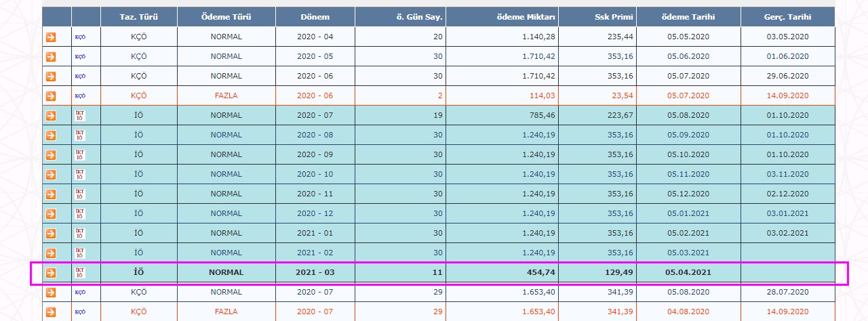This screenshot has width=868, height=321.
Task: Open the FAZLA 2020 - 06 row arrow icon
Action: point(51,96)
